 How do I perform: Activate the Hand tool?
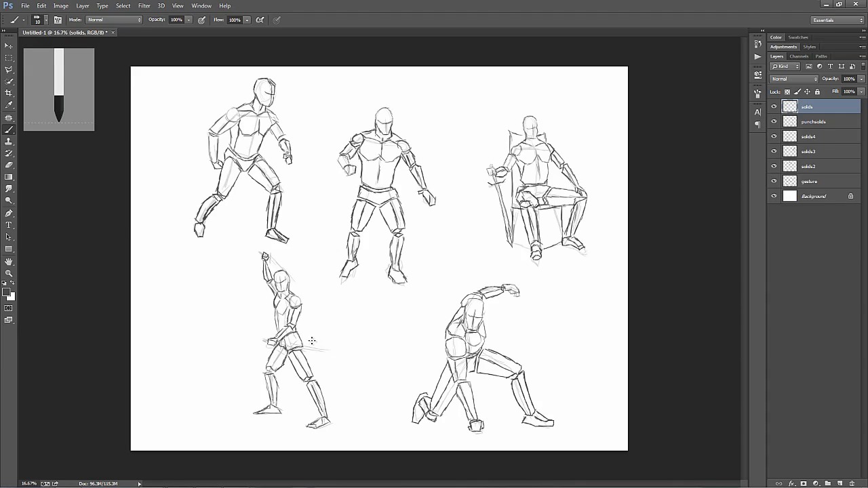tap(9, 262)
